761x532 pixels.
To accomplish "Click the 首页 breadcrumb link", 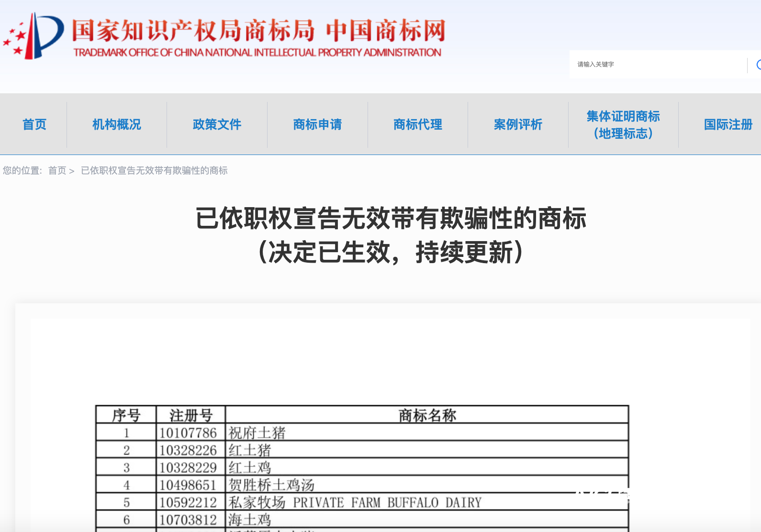I will 57,170.
